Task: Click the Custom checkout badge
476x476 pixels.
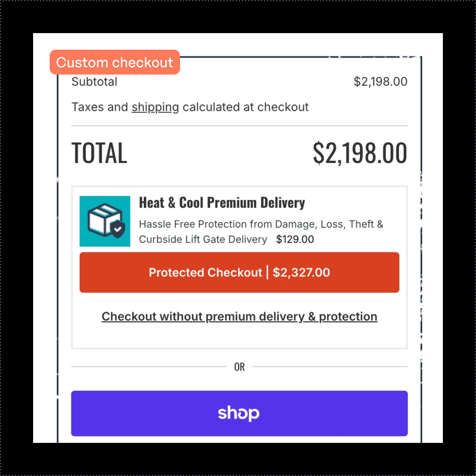Action: (114, 63)
